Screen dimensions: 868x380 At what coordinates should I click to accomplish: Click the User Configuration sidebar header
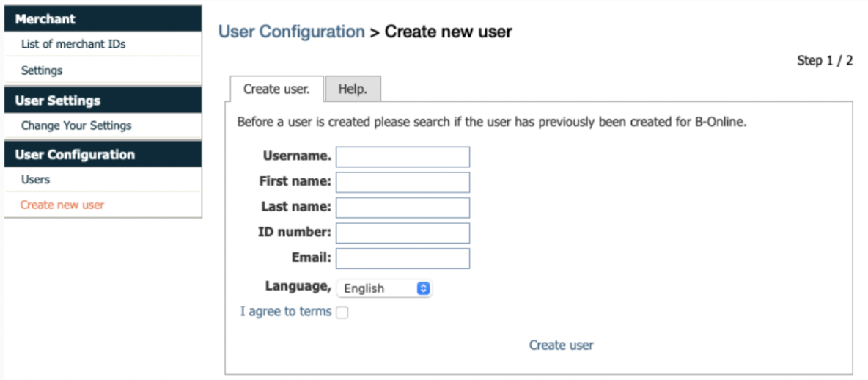(x=103, y=155)
